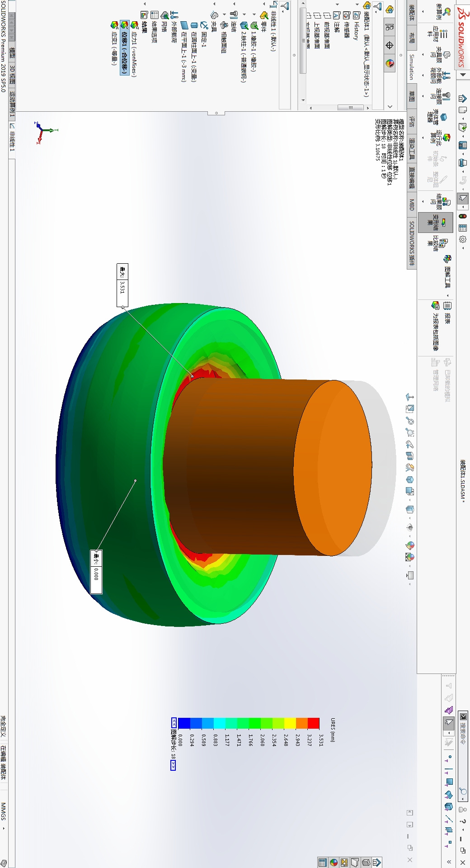Open the 结果顾问 results advisor

pyautogui.click(x=441, y=202)
